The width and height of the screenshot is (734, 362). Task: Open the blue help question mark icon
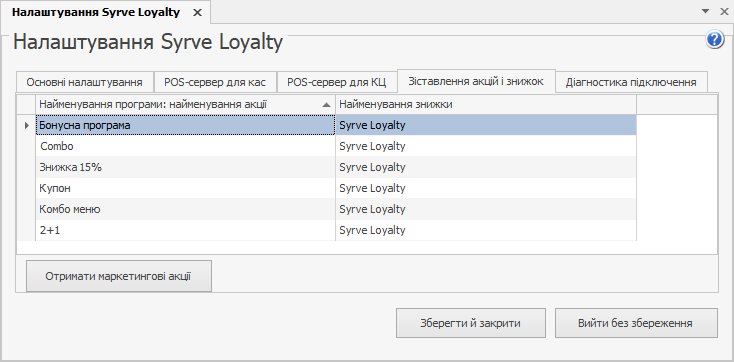714,40
